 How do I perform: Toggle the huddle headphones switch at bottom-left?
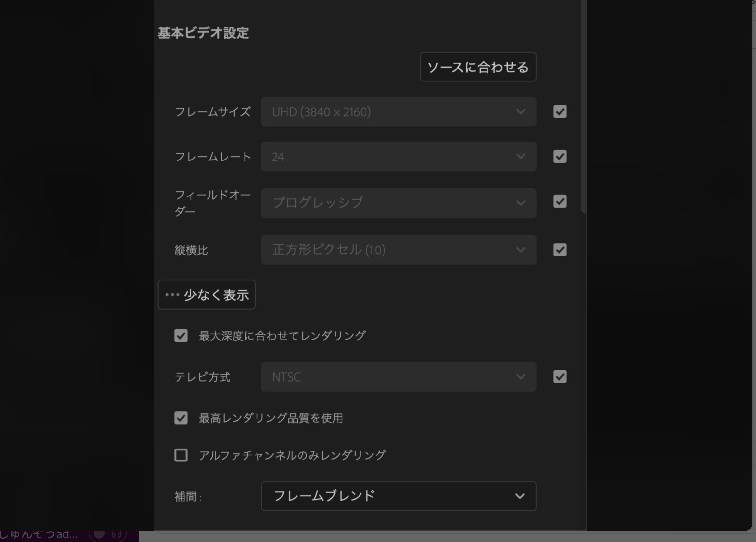tap(107, 534)
